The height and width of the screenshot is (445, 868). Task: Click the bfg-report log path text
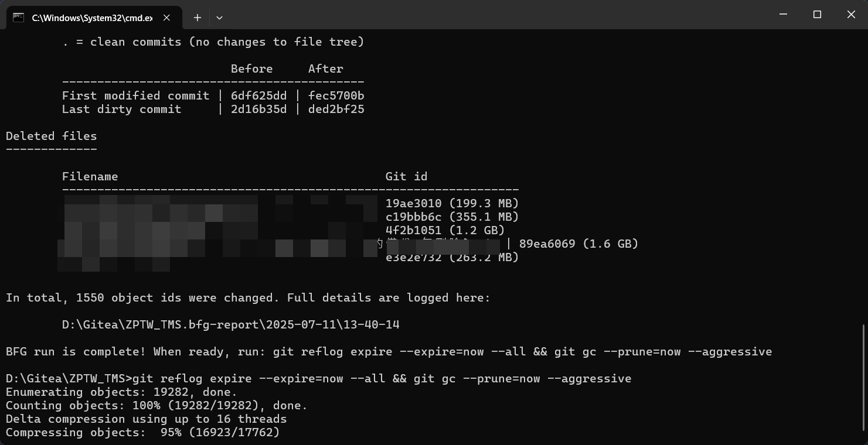click(231, 324)
